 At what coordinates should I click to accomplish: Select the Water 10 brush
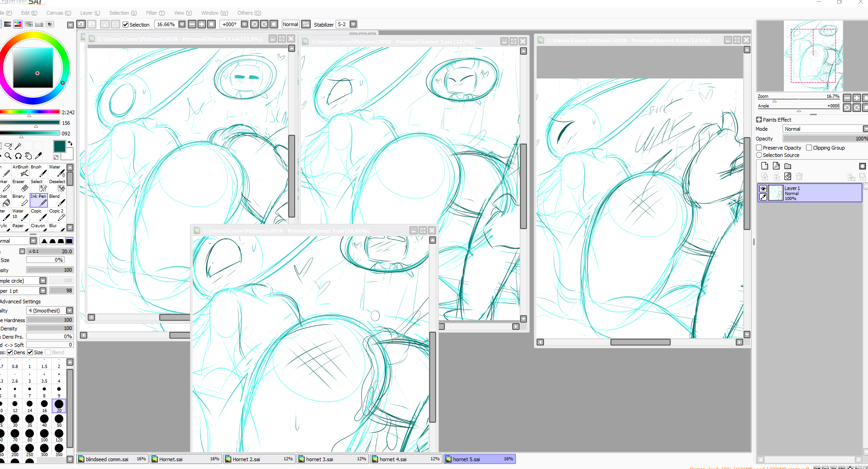[x=21, y=214]
